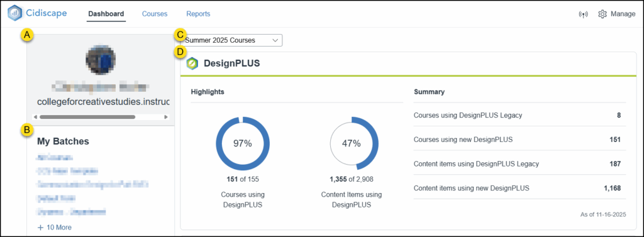The height and width of the screenshot is (237, 644).
Task: Click the DesignPLUS hexagon icon
Action: coord(192,63)
